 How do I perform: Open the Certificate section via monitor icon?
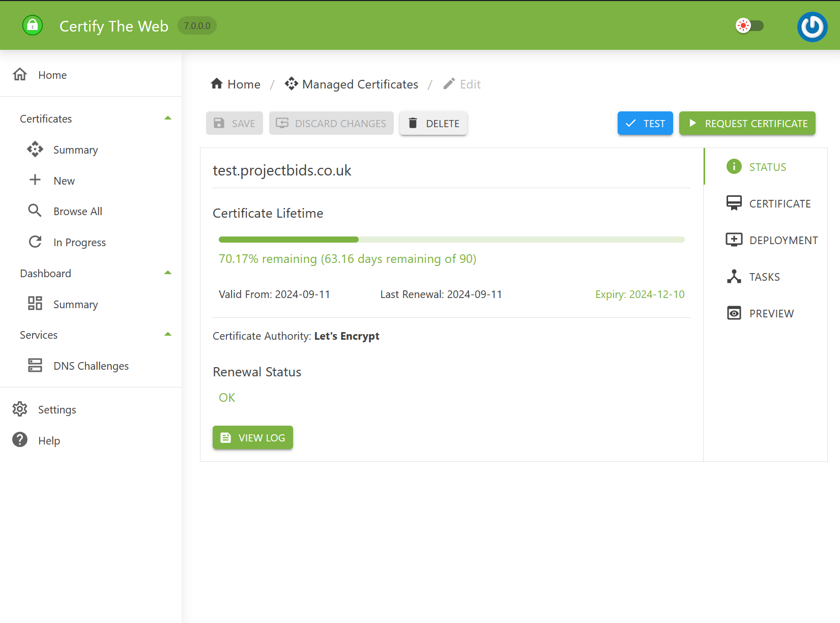(734, 202)
